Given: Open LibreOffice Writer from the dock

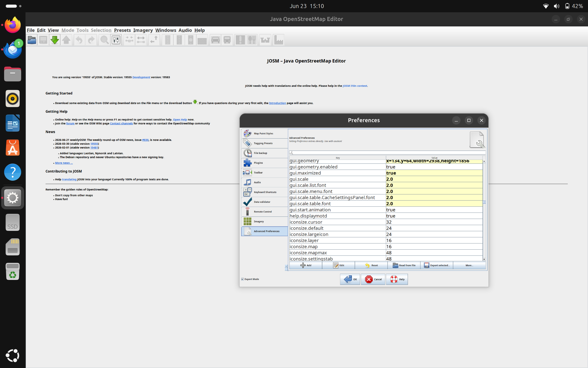Looking at the screenshot, I should point(13,123).
